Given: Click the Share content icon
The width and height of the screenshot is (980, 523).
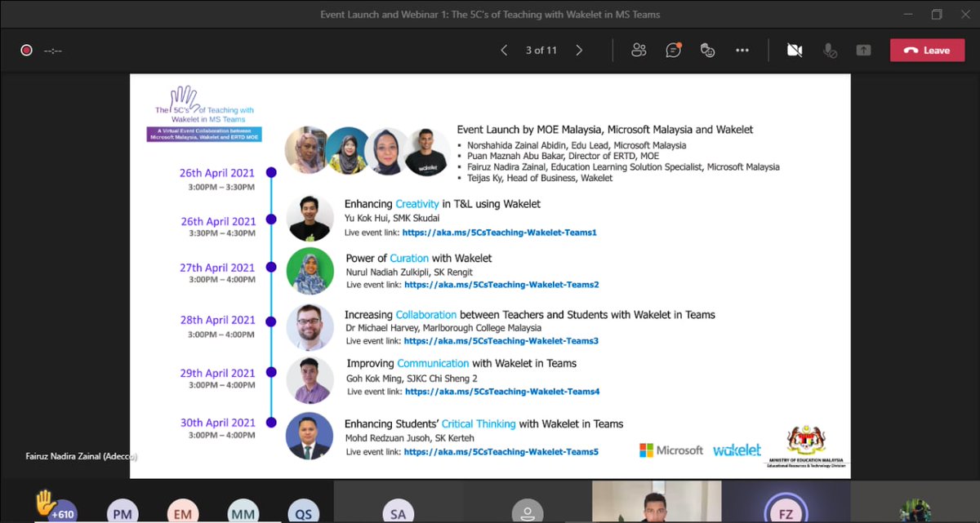Looking at the screenshot, I should [863, 51].
